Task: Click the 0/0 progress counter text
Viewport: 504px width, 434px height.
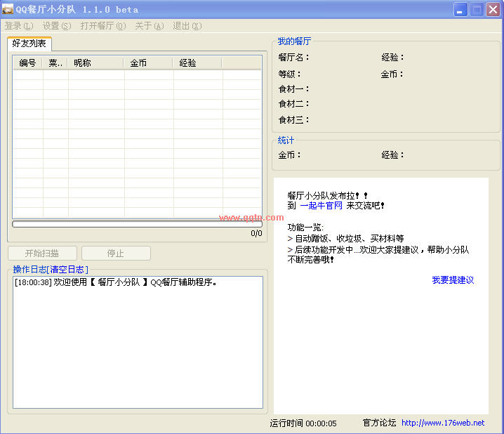Action: (x=256, y=233)
